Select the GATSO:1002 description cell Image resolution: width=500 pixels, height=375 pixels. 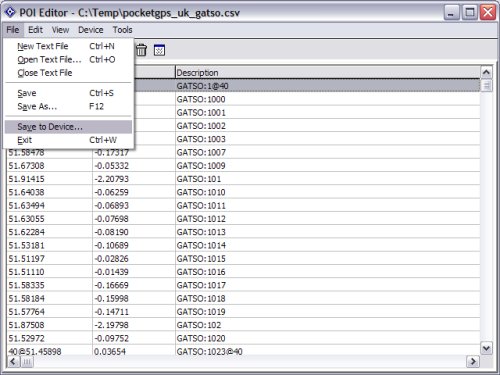click(x=328, y=126)
